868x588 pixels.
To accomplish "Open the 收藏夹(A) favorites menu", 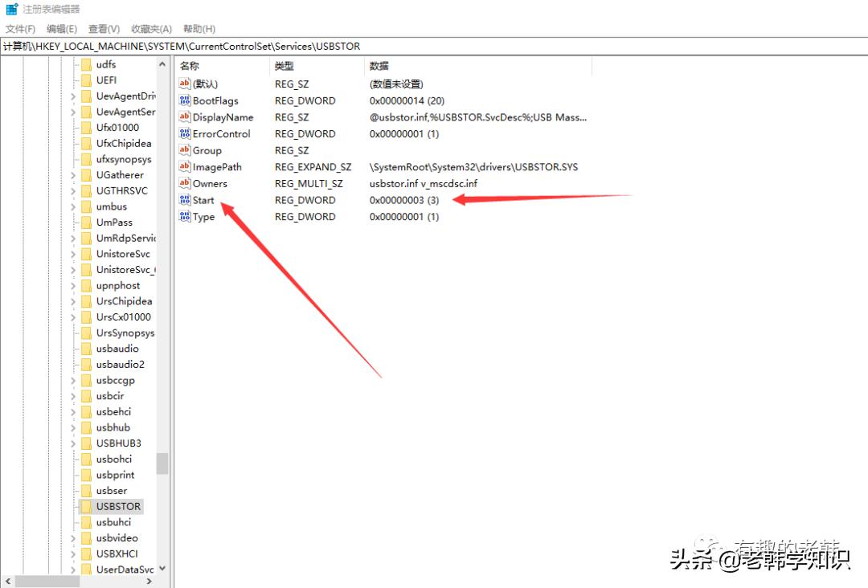I will coord(151,28).
